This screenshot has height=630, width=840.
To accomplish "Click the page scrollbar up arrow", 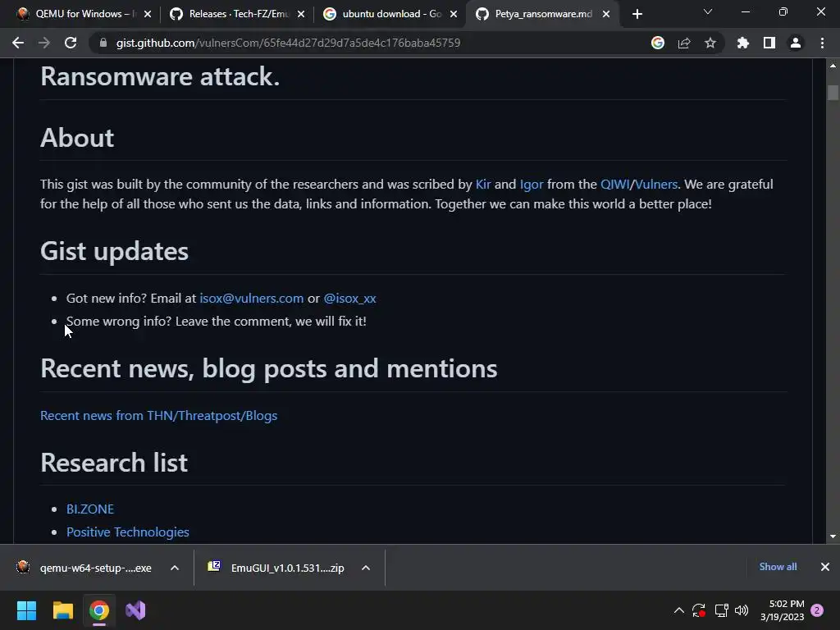I will [833, 66].
